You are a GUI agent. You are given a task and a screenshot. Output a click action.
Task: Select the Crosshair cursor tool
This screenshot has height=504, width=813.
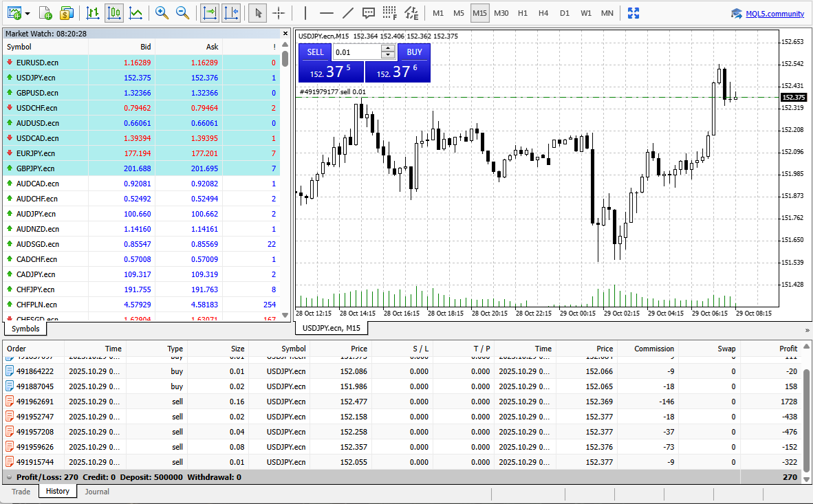(x=279, y=13)
